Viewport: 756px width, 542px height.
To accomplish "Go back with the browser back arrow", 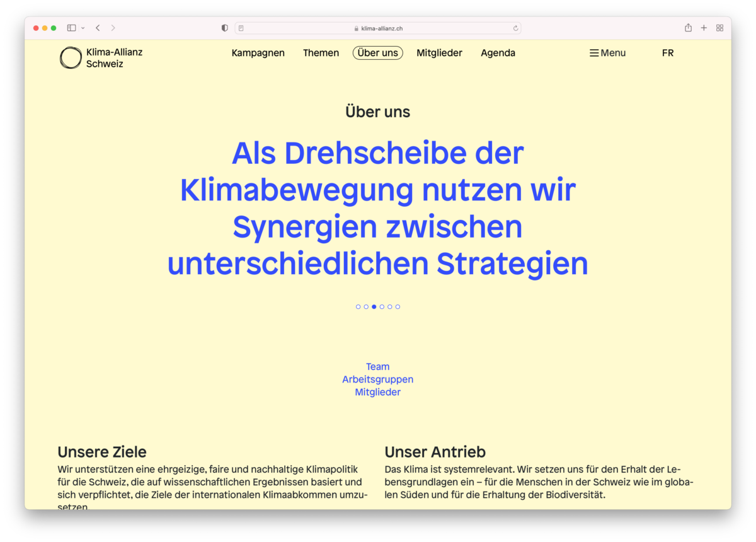I will (98, 28).
